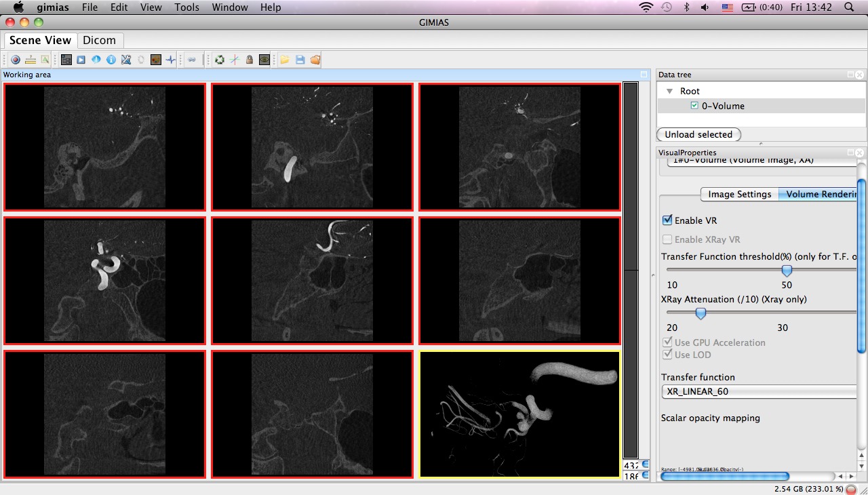The image size is (868, 495).
Task: Click the green recycle arrows toolbar icon
Action: click(220, 60)
